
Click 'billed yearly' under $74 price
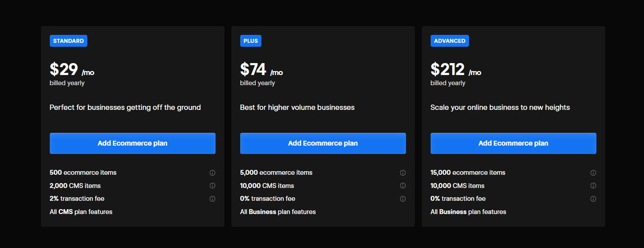(257, 83)
